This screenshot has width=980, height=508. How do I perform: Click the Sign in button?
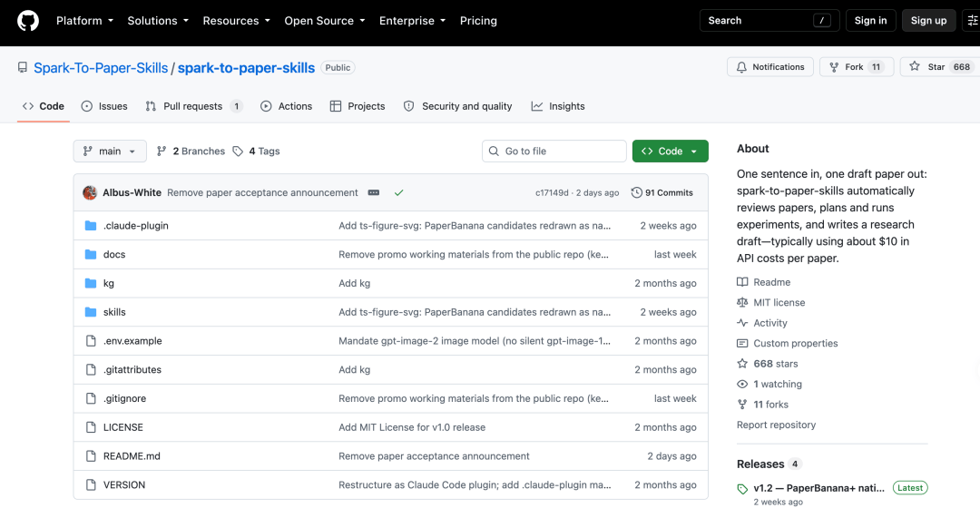tap(870, 21)
